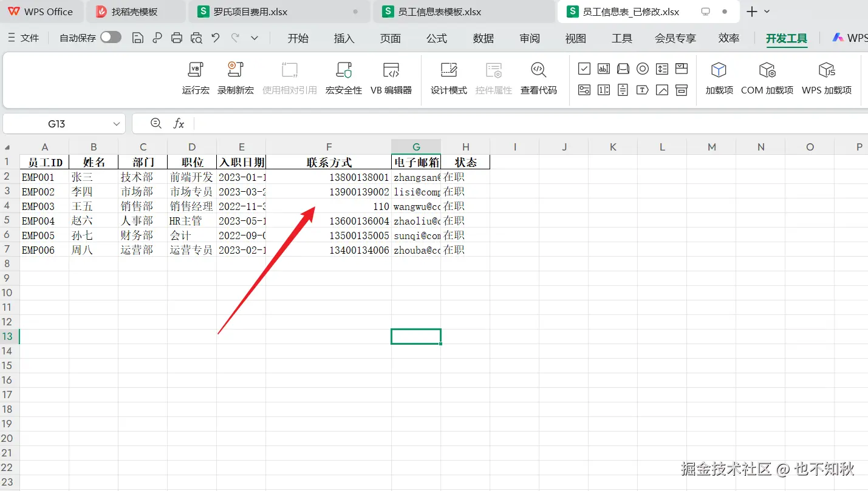The height and width of the screenshot is (491, 868).
Task: Expand the quick access toolbar customize arrow
Action: coord(255,38)
